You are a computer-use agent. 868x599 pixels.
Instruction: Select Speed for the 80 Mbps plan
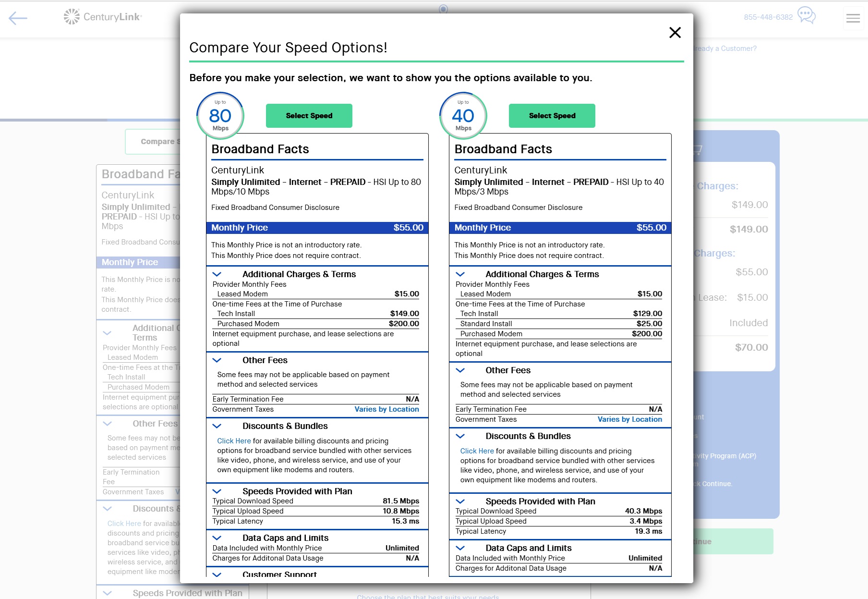309,116
